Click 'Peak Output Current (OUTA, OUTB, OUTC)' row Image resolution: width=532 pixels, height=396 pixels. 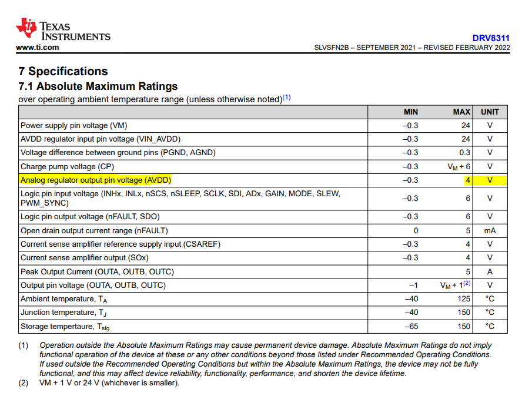tap(97, 271)
